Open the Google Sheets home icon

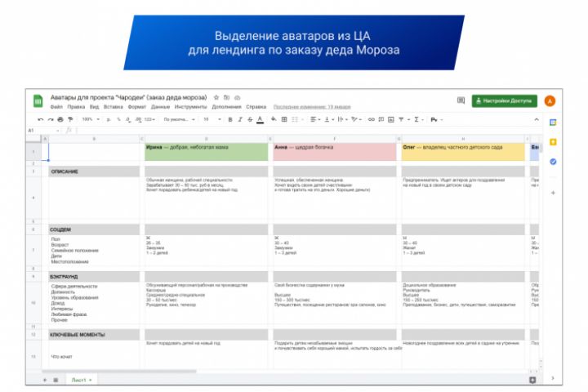click(x=38, y=101)
